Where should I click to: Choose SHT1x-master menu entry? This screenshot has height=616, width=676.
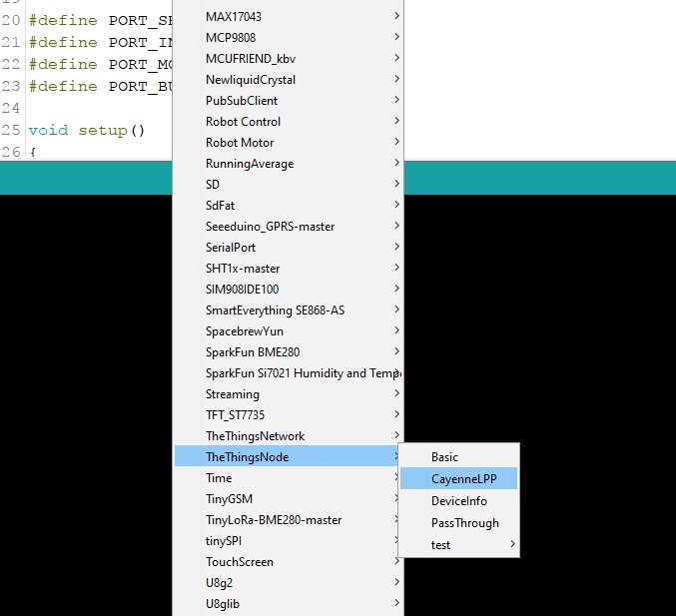click(288, 269)
